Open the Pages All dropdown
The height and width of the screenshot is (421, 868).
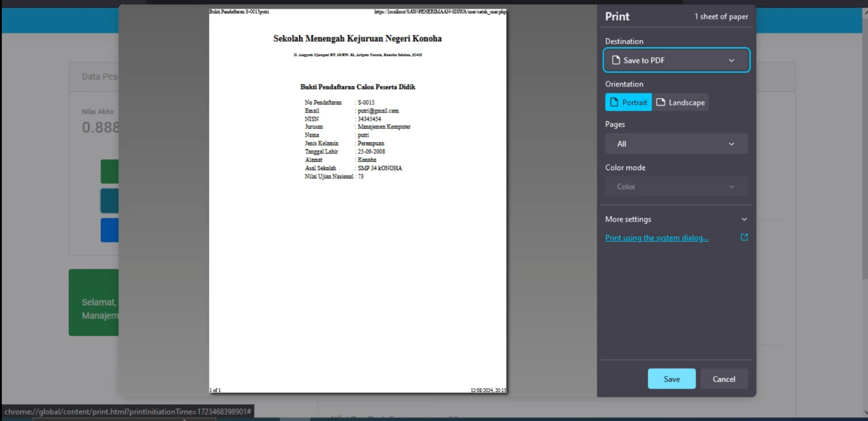click(x=676, y=144)
